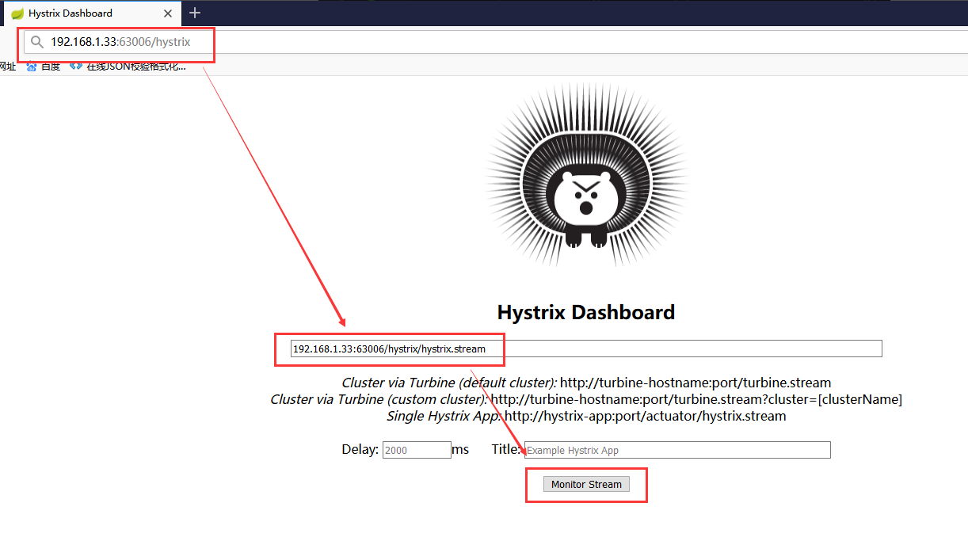Click the JSON bookmark favicon
Screen dimensions: 968x560
coord(76,67)
